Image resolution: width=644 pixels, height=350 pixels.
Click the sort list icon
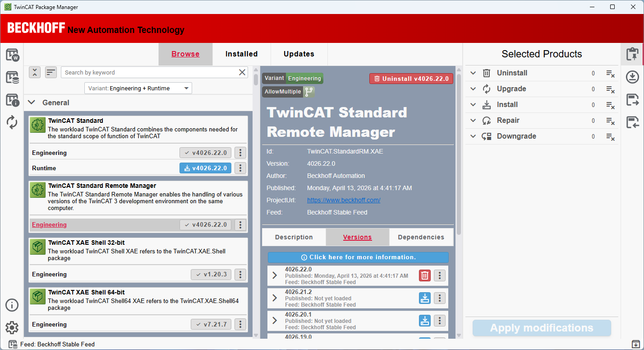[51, 72]
